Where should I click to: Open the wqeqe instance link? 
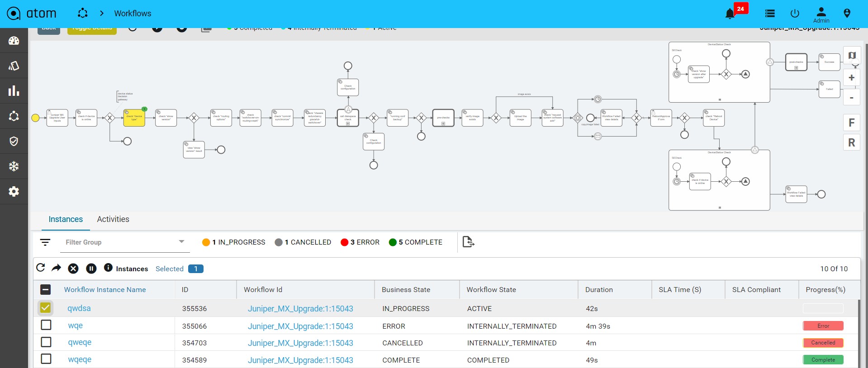pyautogui.click(x=80, y=359)
